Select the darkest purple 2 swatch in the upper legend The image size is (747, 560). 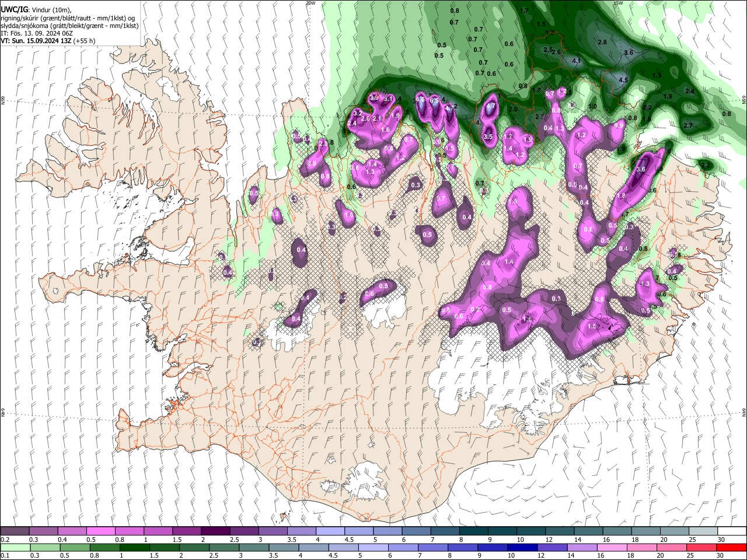(x=215, y=531)
